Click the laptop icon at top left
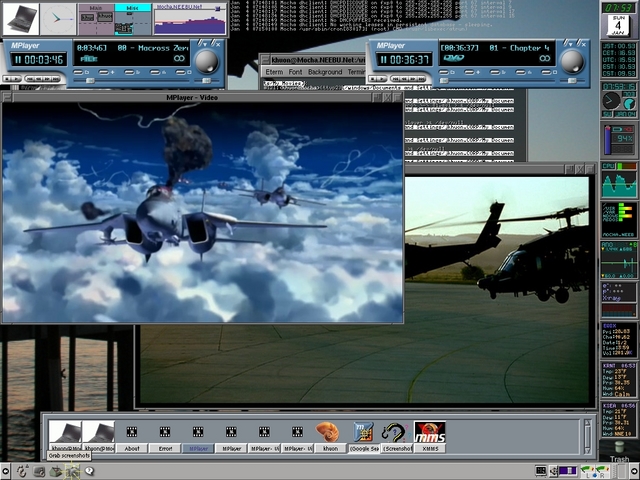 click(x=21, y=19)
